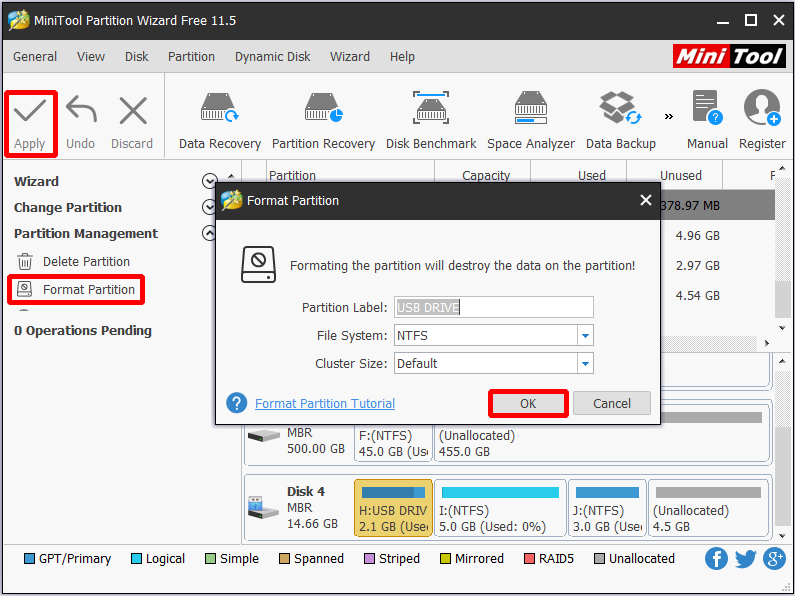The image size is (795, 596).
Task: Confirm format with OK button
Action: click(528, 403)
